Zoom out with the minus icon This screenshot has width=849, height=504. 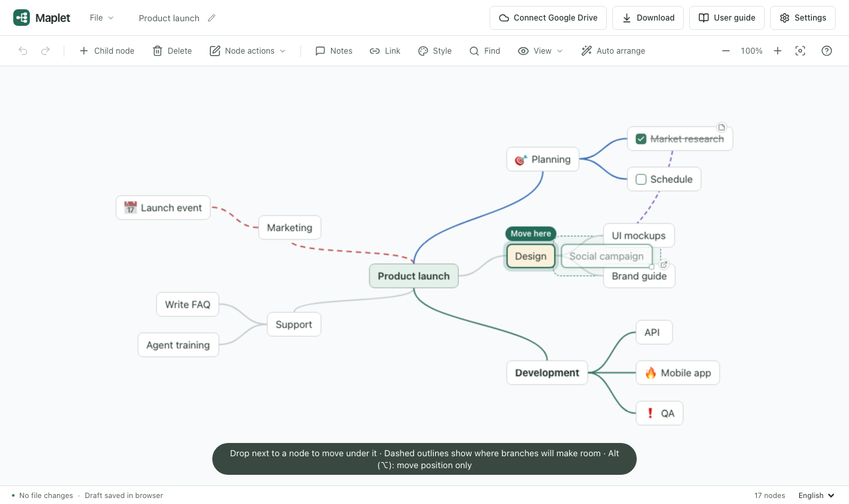pos(726,51)
